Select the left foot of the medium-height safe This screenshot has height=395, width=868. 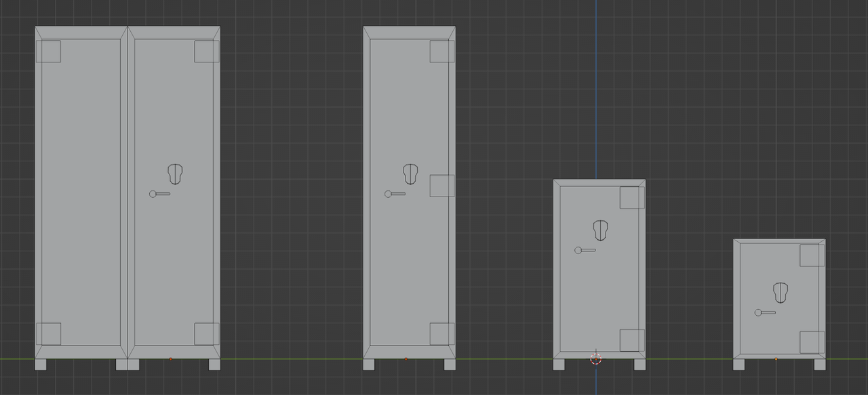(x=559, y=365)
